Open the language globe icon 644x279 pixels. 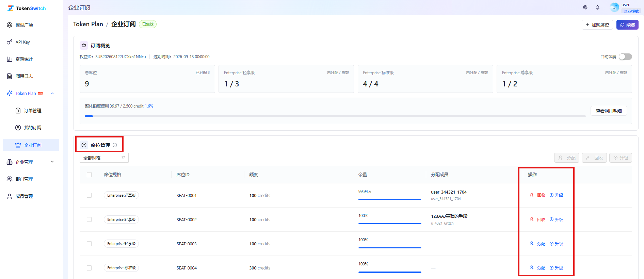585,7
